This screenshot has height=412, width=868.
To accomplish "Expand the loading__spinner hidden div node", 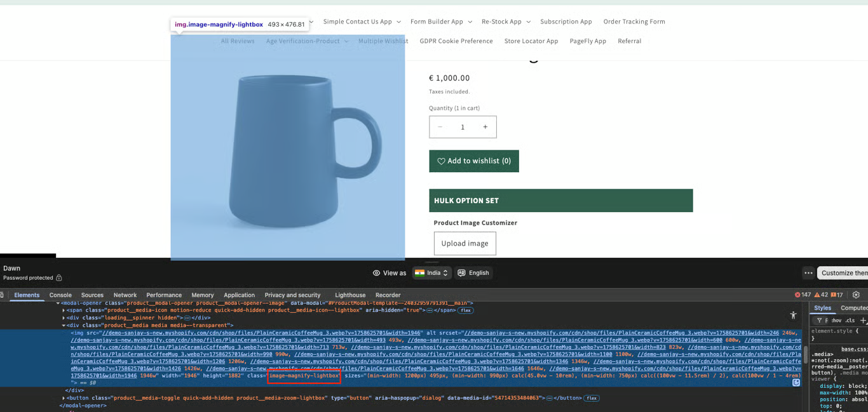I will coord(64,318).
